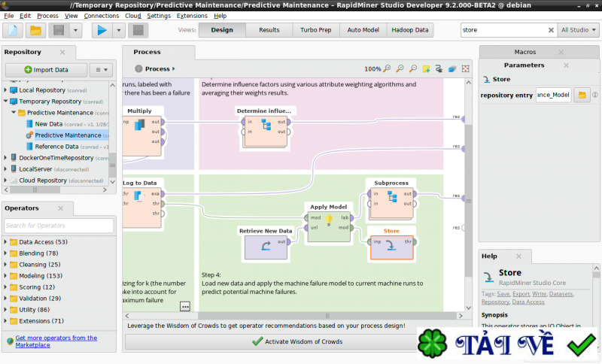602x364 pixels.
Task: Close the Operators panel tab
Action: (60, 208)
